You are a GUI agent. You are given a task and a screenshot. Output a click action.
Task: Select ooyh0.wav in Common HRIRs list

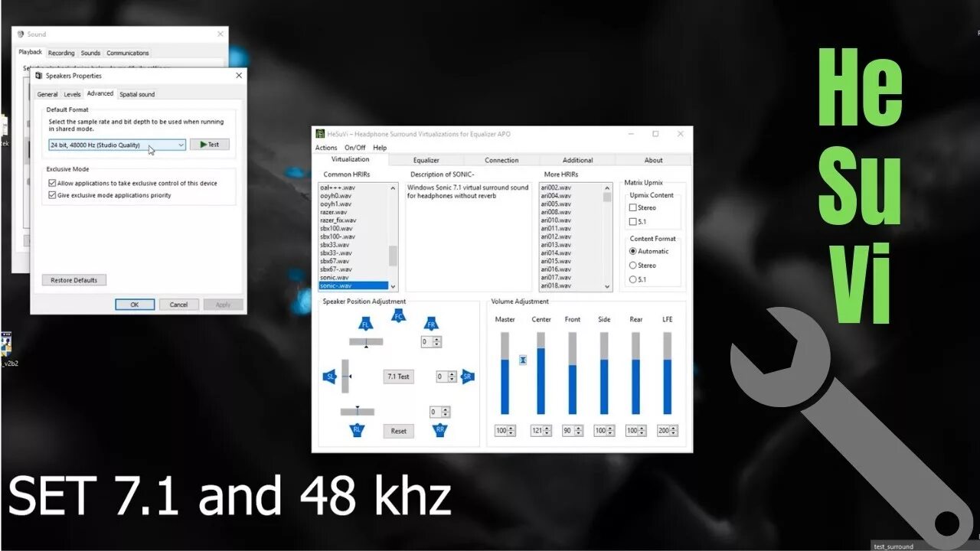[353, 196]
